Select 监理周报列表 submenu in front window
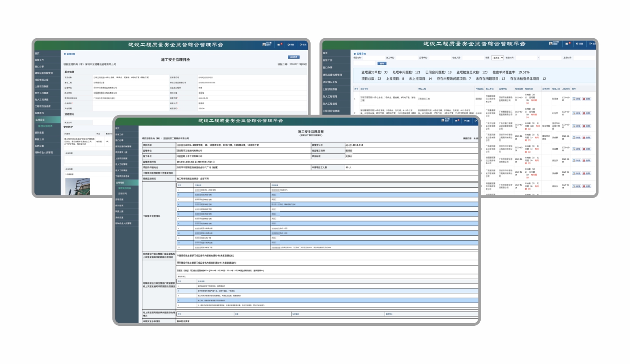The image size is (630, 364). [x=124, y=188]
